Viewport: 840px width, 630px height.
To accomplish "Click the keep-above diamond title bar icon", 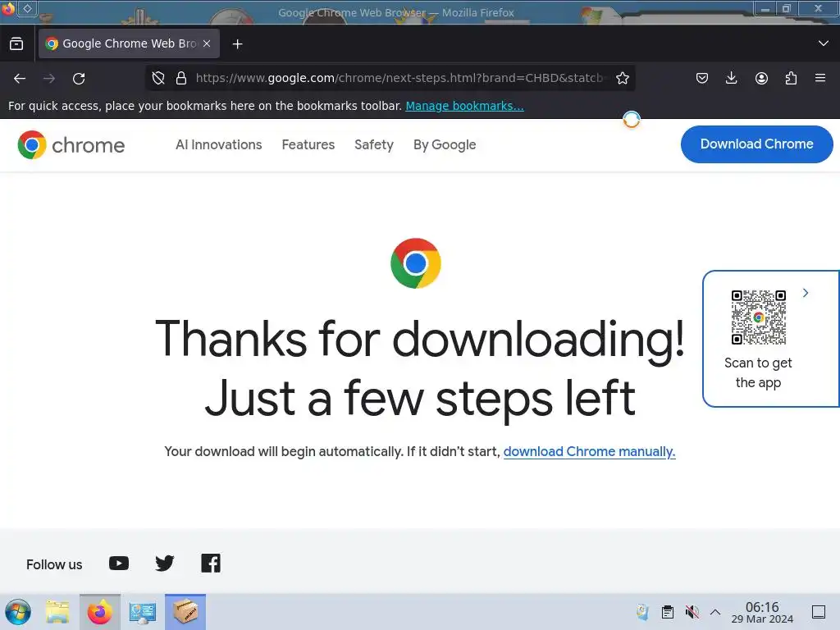I will coord(27,8).
